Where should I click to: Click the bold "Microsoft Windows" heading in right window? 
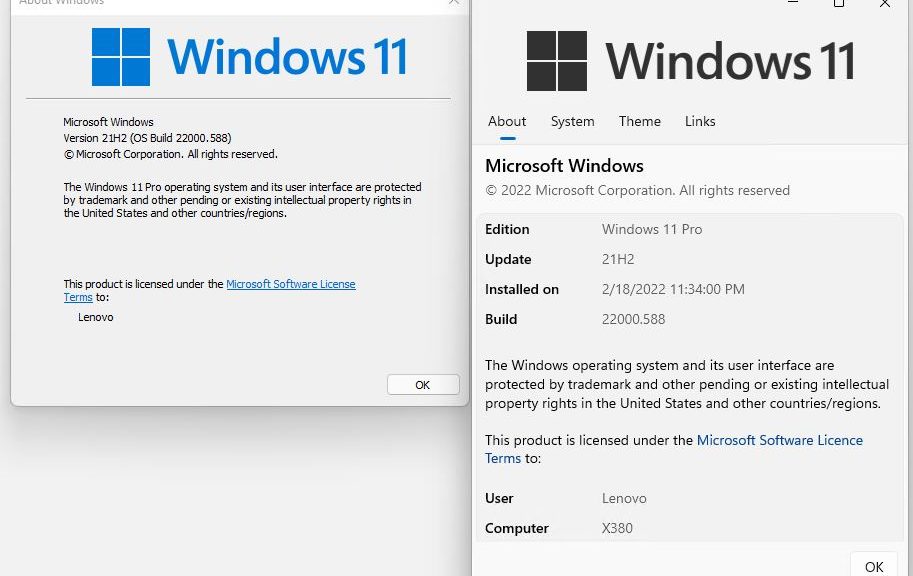[x=564, y=166]
